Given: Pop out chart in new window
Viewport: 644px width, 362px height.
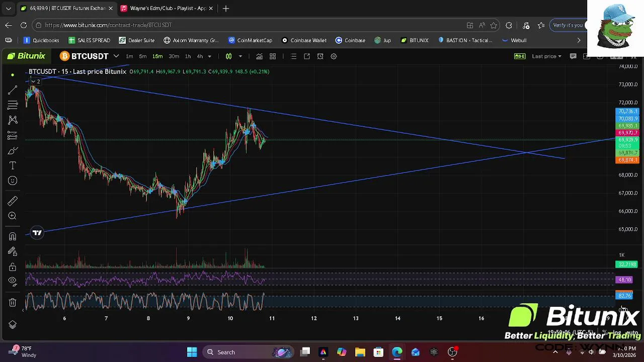Looking at the screenshot, I should tap(307, 56).
